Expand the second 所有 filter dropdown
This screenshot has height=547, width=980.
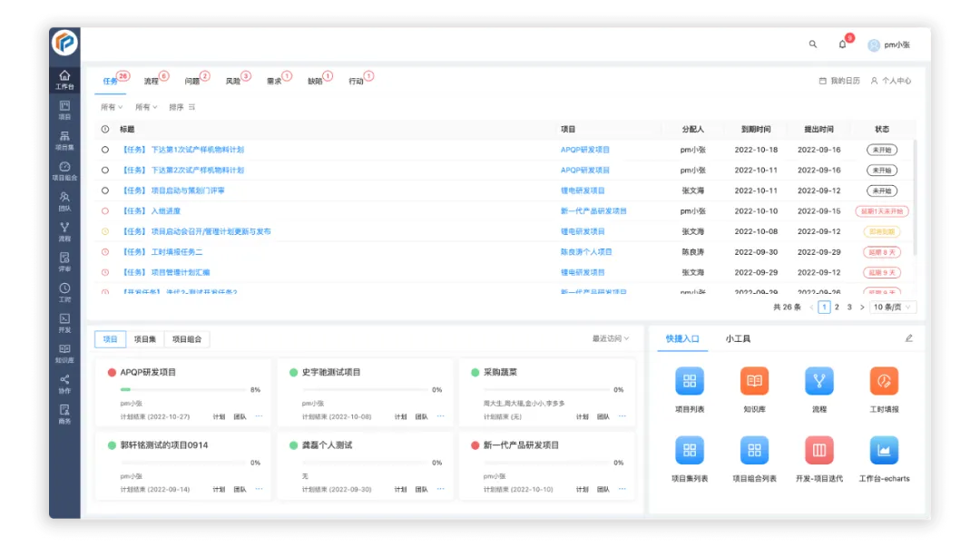click(146, 108)
